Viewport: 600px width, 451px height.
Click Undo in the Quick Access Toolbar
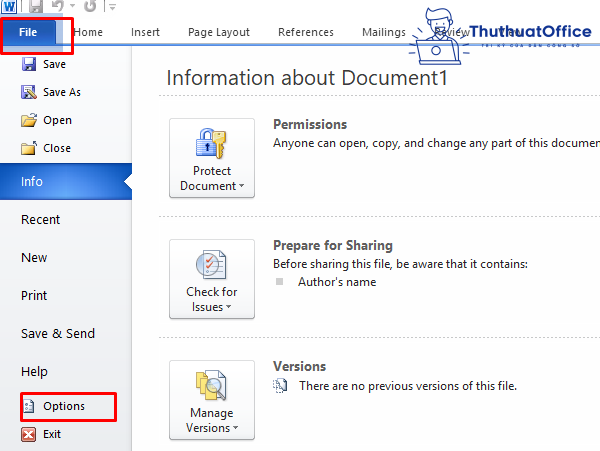(59, 6)
